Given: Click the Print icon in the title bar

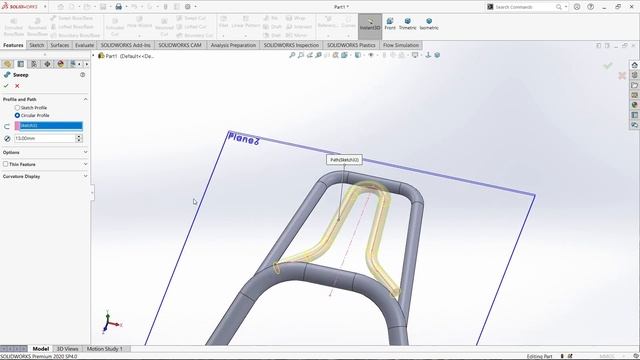Looking at the screenshot, I should point(118,7).
